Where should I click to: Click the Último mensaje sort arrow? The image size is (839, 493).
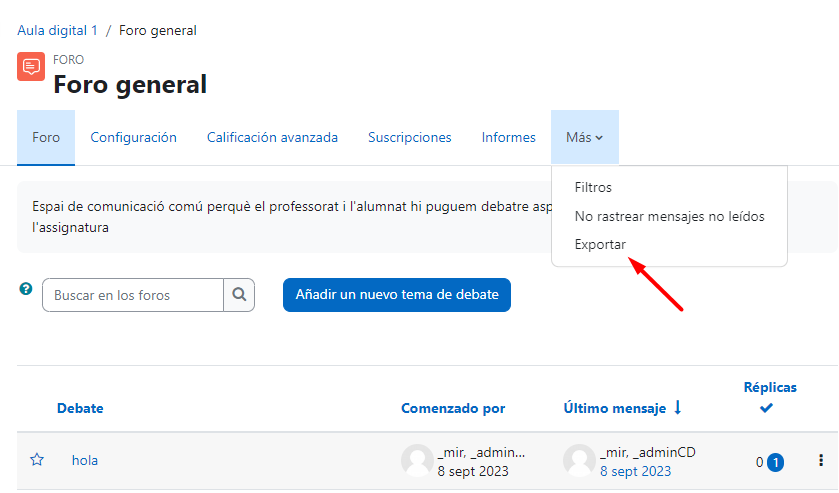coord(678,408)
